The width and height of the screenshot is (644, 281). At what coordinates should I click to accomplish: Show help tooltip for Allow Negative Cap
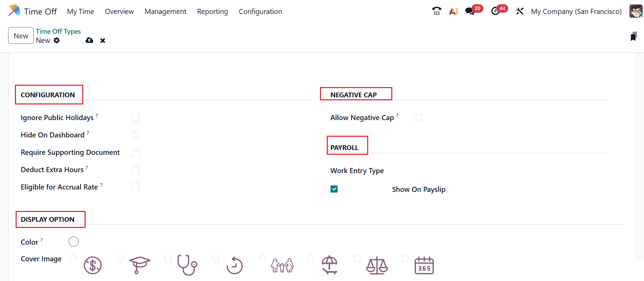click(x=397, y=115)
